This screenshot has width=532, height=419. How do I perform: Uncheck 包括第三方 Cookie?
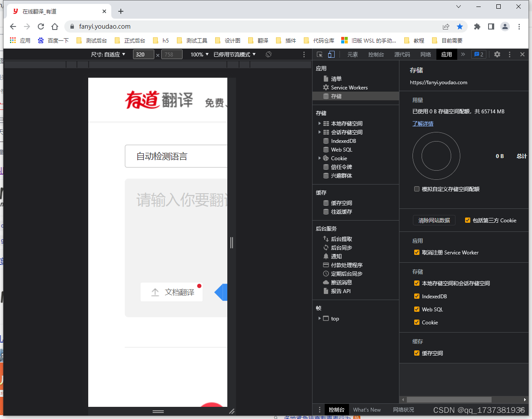(x=467, y=220)
